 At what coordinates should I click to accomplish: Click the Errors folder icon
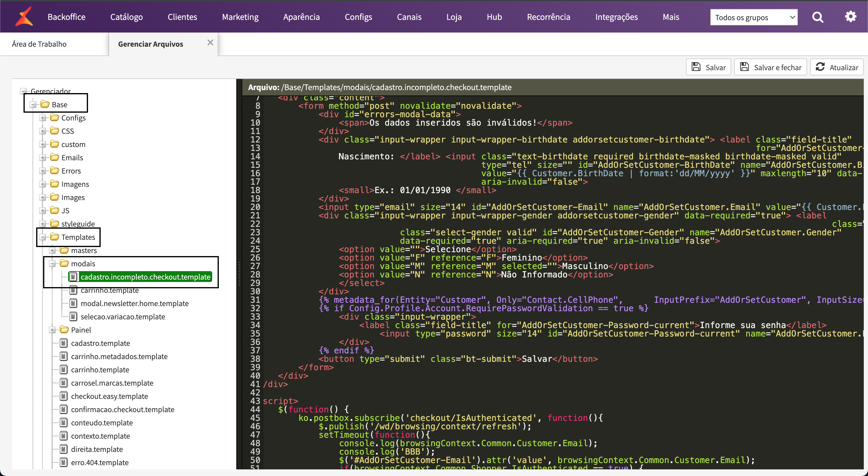(x=55, y=171)
